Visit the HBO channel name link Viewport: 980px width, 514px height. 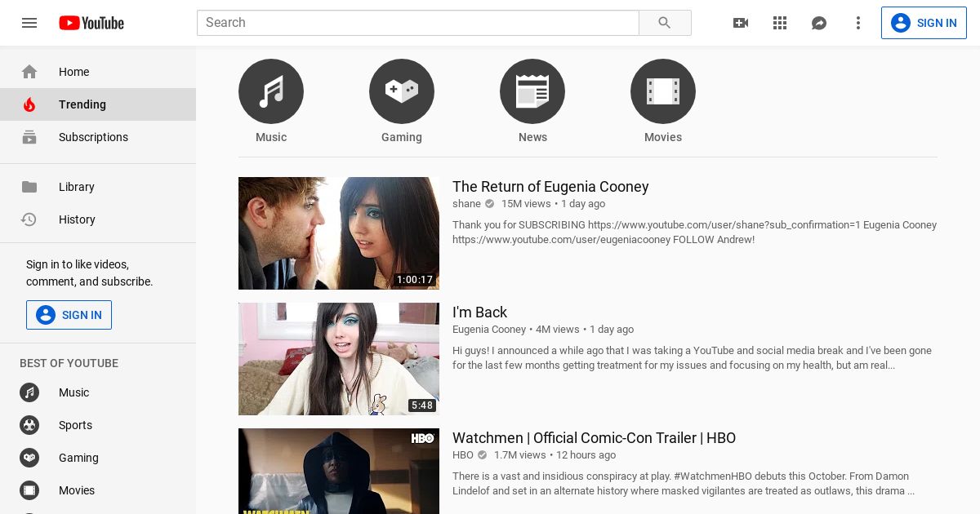463,455
